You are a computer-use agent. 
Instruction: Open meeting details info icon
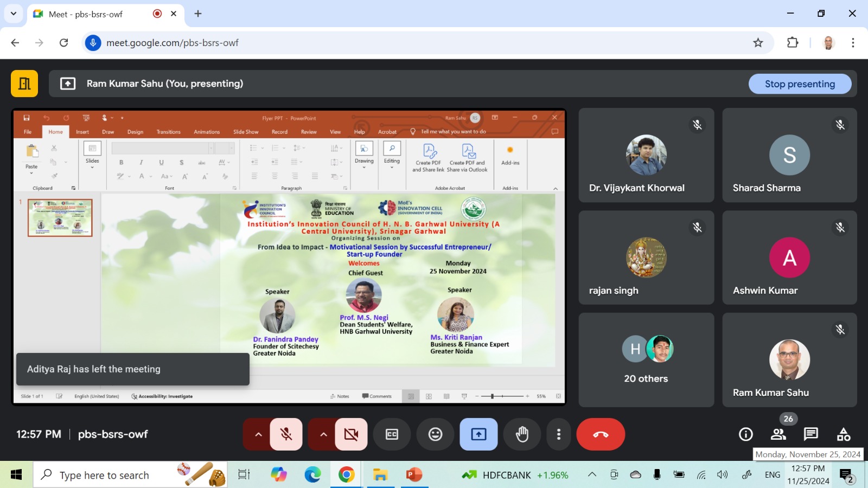(x=746, y=434)
